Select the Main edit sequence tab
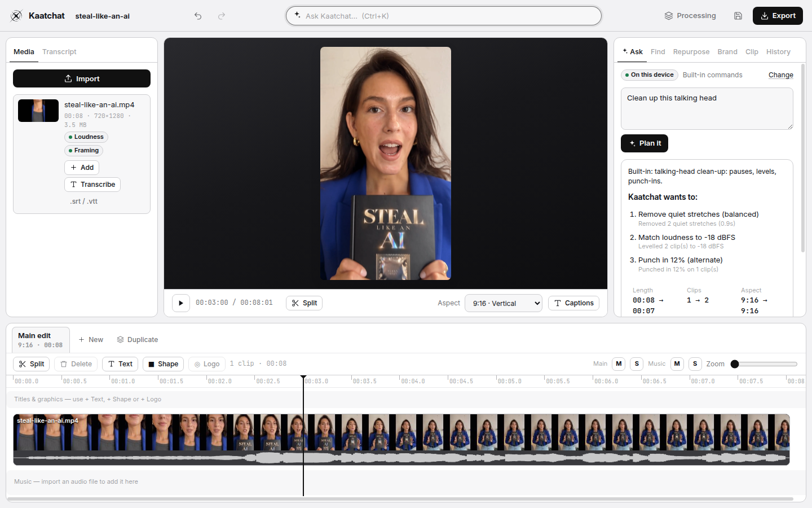The height and width of the screenshot is (508, 812). 41,340
